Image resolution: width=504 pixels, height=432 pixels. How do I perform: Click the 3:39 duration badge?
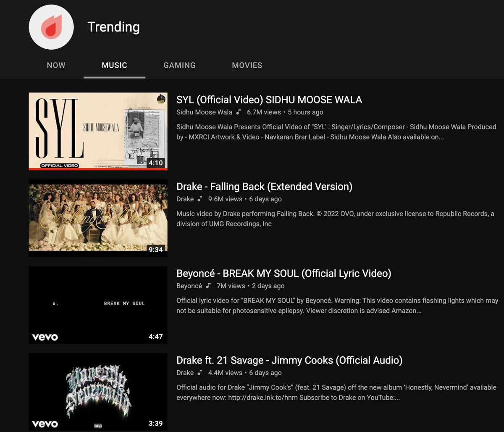coord(155,424)
